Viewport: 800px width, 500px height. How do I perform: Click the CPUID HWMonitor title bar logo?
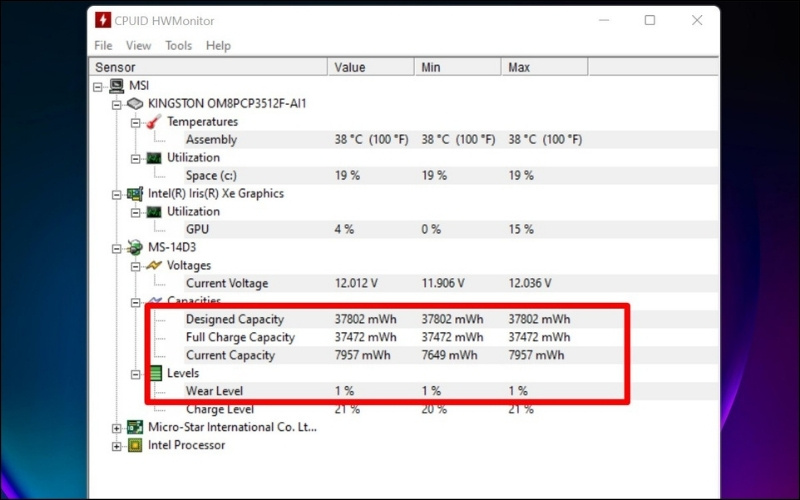(x=103, y=20)
